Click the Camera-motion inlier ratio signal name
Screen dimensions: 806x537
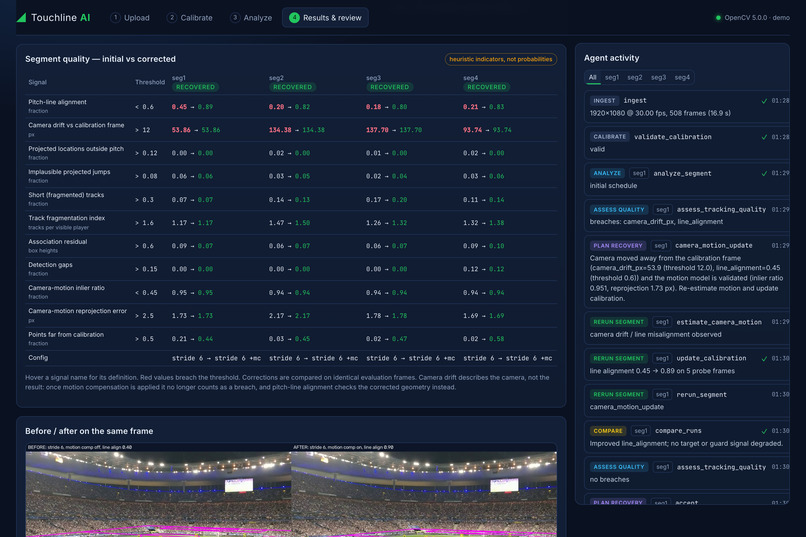tap(67, 288)
